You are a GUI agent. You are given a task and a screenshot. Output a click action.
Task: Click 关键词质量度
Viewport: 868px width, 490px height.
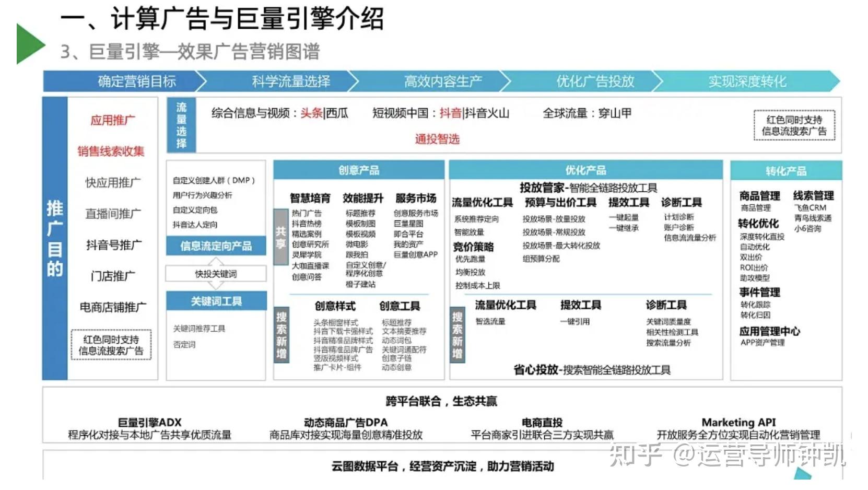click(668, 322)
